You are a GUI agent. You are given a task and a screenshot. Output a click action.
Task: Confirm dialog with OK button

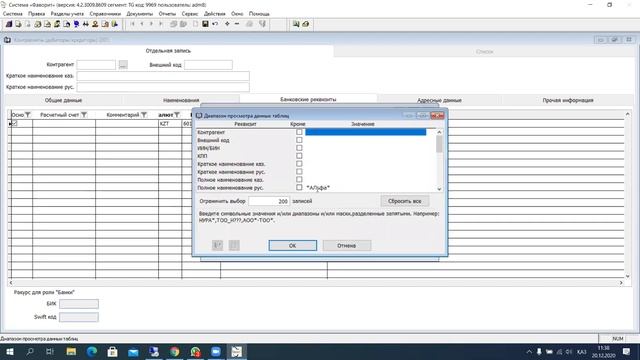tap(293, 245)
